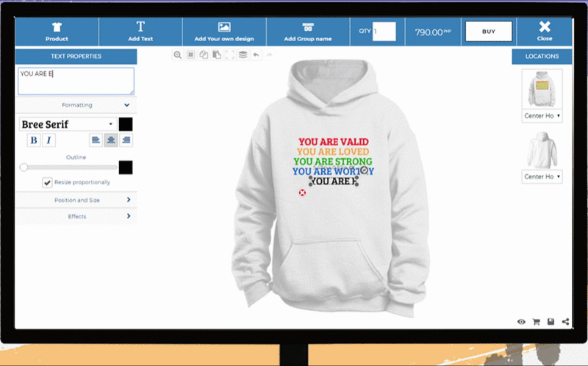Open the font color swatch beside Bree Serif
The image size is (588, 366).
pyautogui.click(x=126, y=124)
